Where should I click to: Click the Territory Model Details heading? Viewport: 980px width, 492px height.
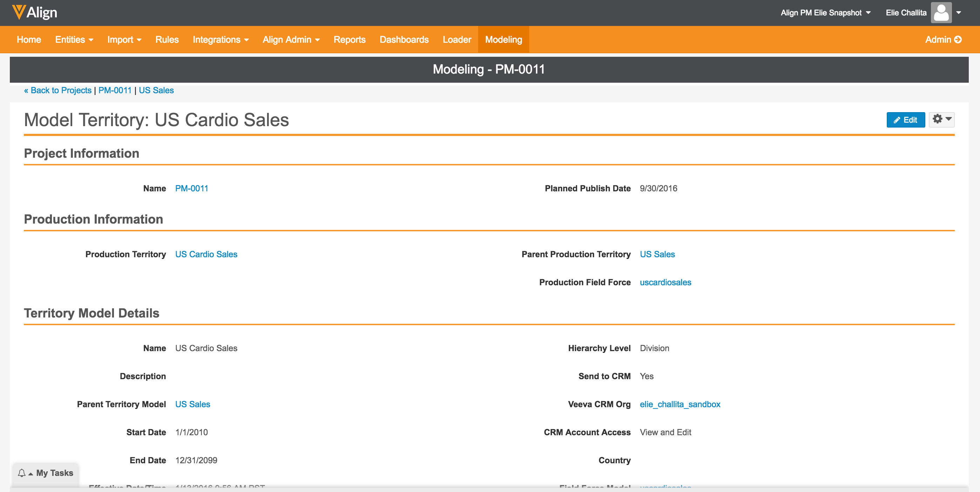pos(92,313)
